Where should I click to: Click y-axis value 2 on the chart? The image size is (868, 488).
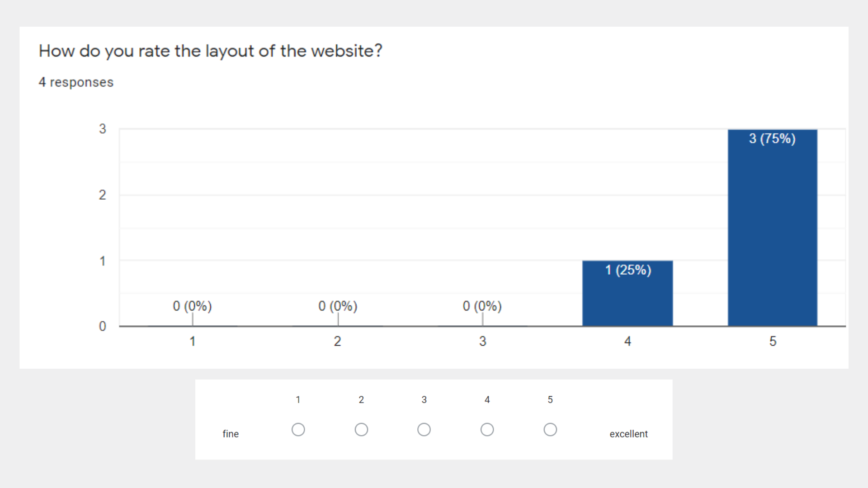point(103,195)
